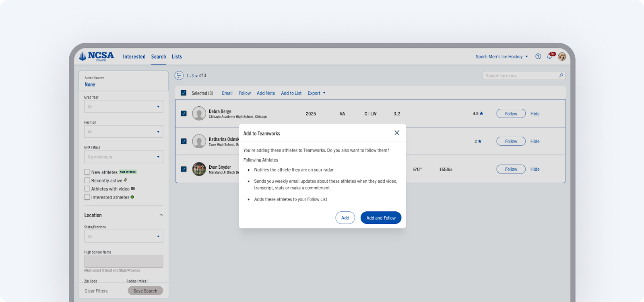Open the help question mark icon
This screenshot has height=302, width=644.
click(x=538, y=56)
